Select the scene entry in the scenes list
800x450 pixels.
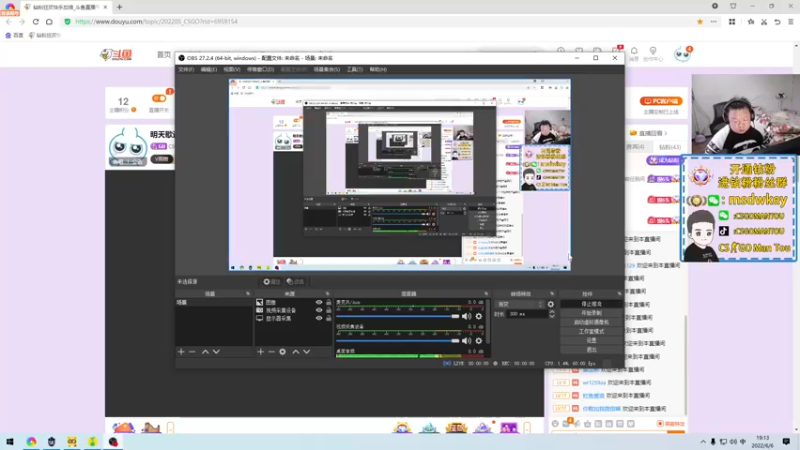coord(214,303)
